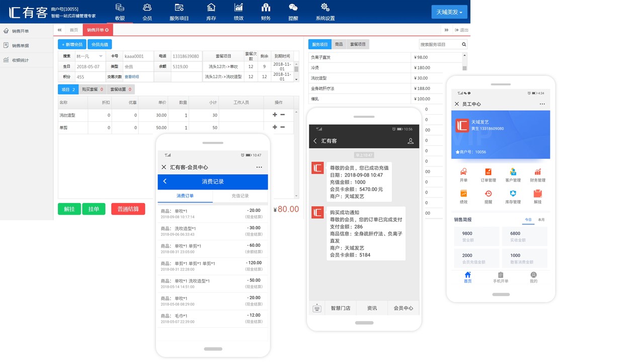The height and width of the screenshot is (362, 644).
Task: Tap the 财务管理 icon in 员工中心 phone
Action: point(538,172)
